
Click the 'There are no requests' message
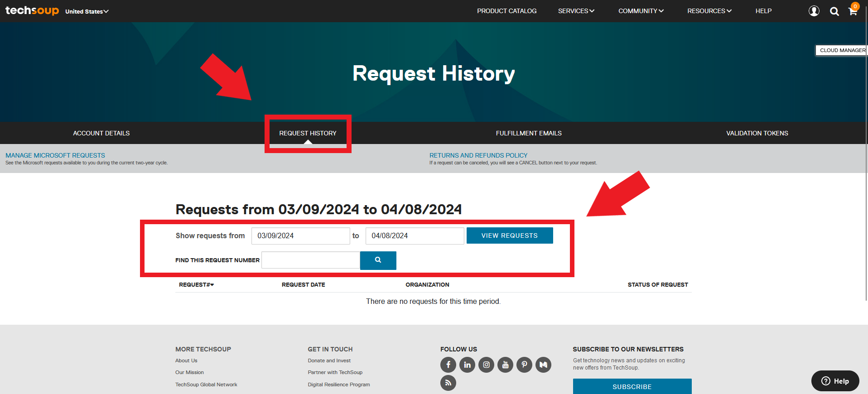(x=434, y=302)
